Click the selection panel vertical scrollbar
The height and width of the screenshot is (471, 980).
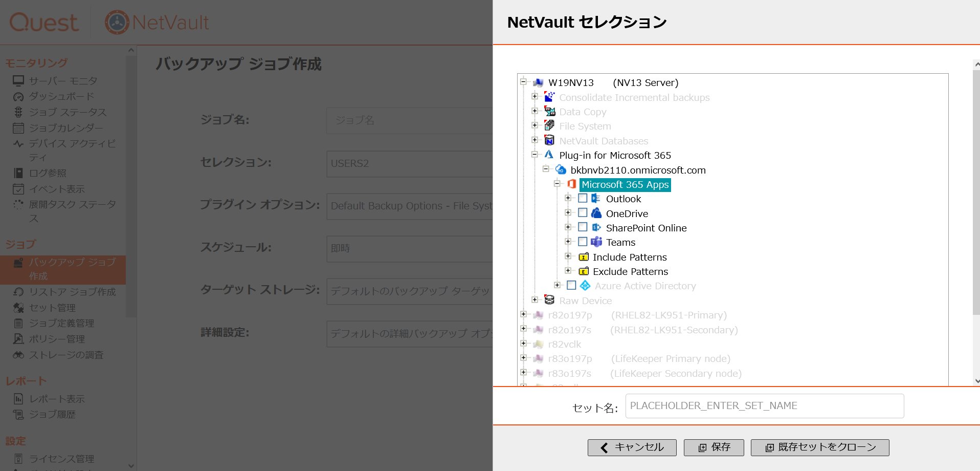click(x=976, y=192)
